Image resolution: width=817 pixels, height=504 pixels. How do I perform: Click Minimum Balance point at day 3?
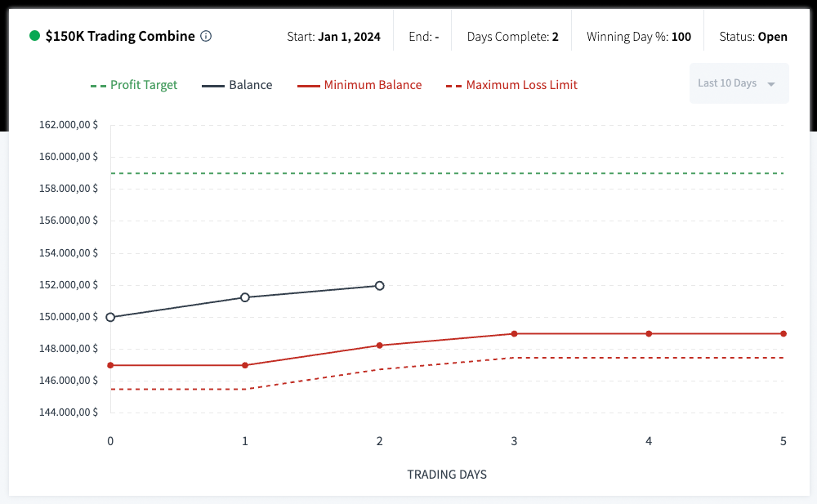[514, 333]
